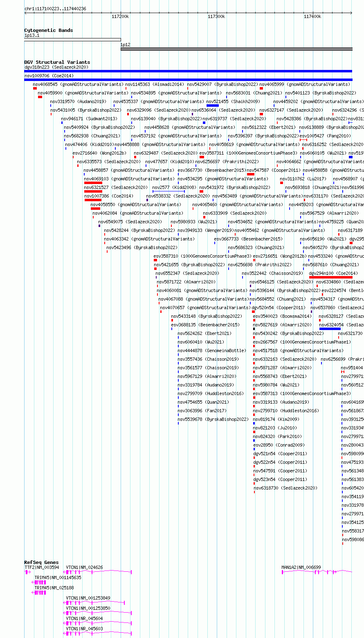Screen dimensions: 364x638
Task: Select the nsv3949133 (Wenger2019) label
Action: click(205, 230)
